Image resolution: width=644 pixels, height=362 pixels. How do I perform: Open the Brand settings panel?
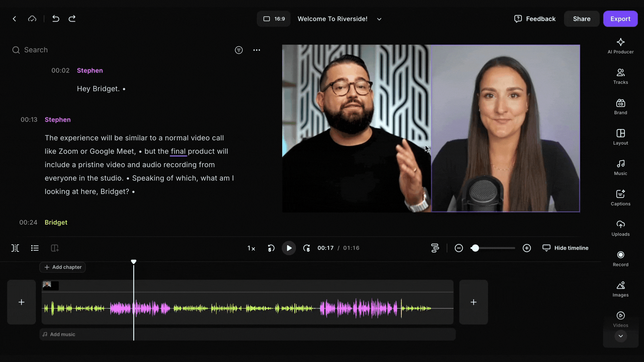click(621, 107)
